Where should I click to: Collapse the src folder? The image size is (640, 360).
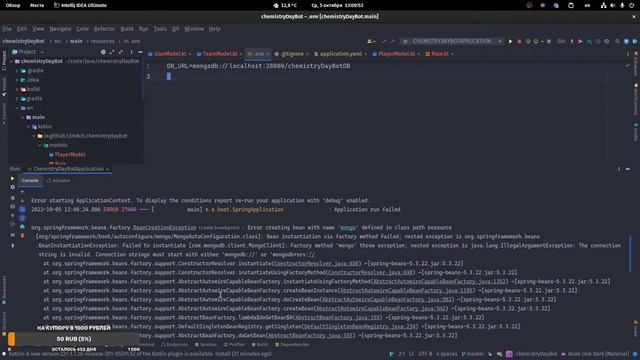click(x=18, y=108)
